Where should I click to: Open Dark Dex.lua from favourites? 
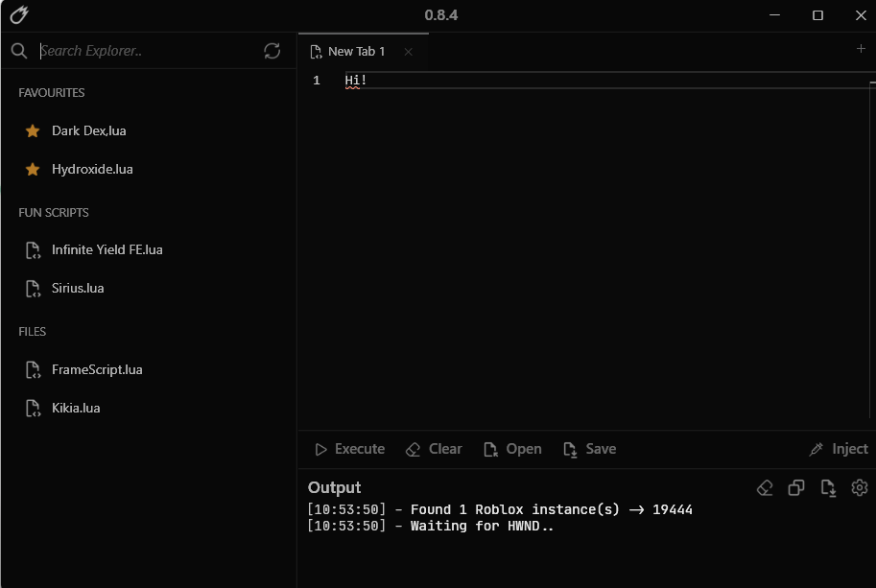[x=89, y=130]
